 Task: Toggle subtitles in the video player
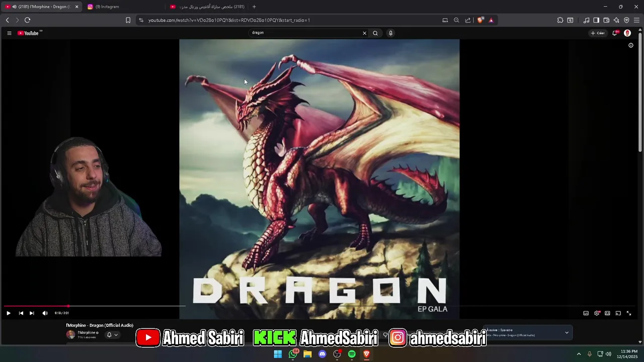586,313
